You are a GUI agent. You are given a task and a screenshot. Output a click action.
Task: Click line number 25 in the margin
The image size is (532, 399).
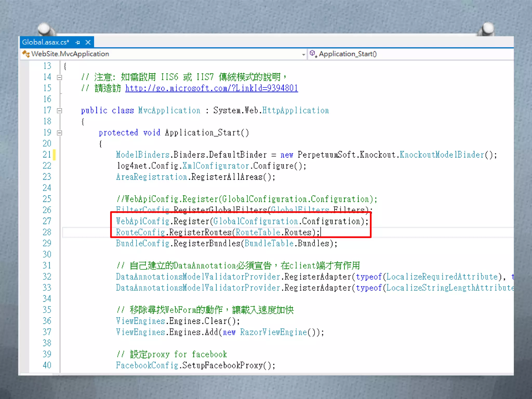click(47, 199)
